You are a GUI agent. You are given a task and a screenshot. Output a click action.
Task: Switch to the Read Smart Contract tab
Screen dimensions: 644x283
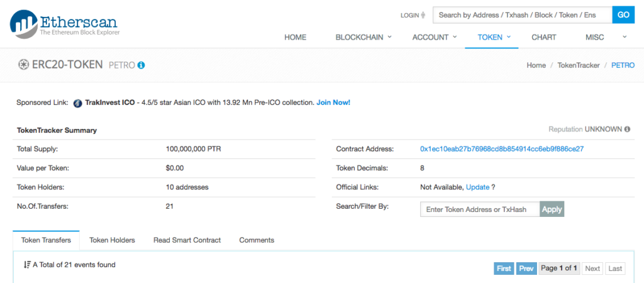pos(187,240)
